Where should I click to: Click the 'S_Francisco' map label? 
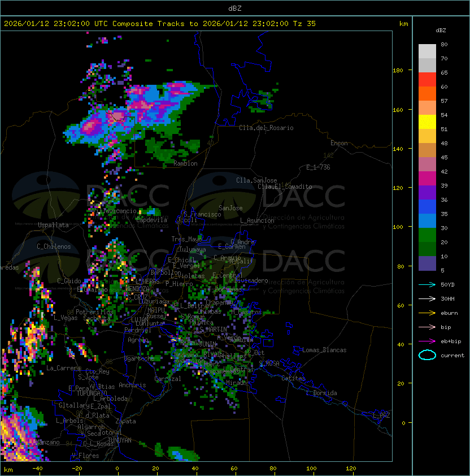(202, 214)
